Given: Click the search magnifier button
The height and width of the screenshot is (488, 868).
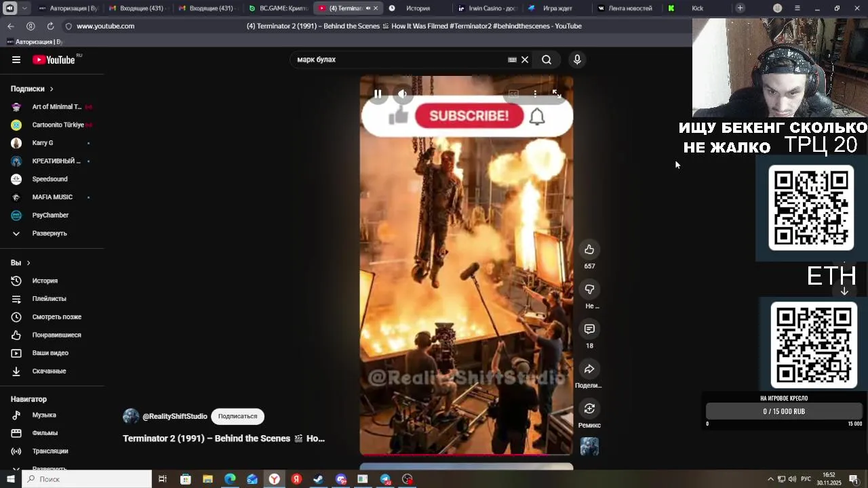Looking at the screenshot, I should point(547,60).
